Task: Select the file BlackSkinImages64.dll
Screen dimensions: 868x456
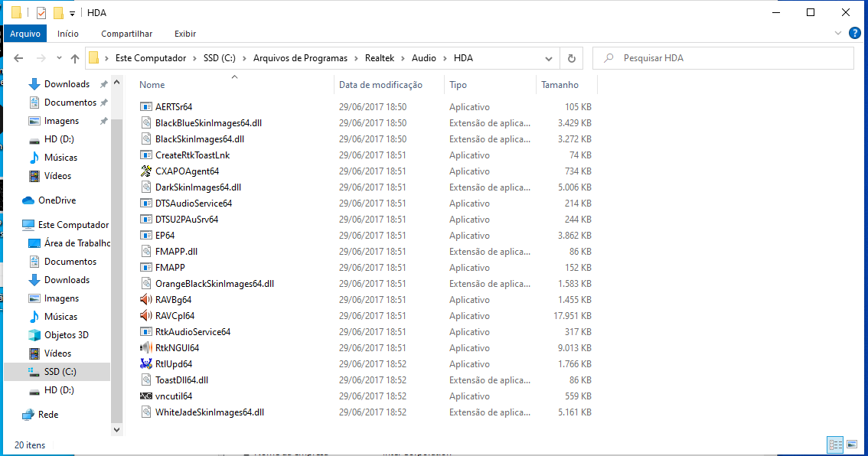Action: click(x=199, y=139)
